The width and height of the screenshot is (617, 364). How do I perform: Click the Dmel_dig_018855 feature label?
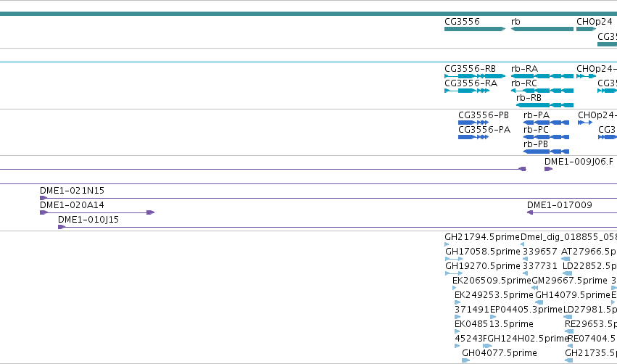[568, 237]
